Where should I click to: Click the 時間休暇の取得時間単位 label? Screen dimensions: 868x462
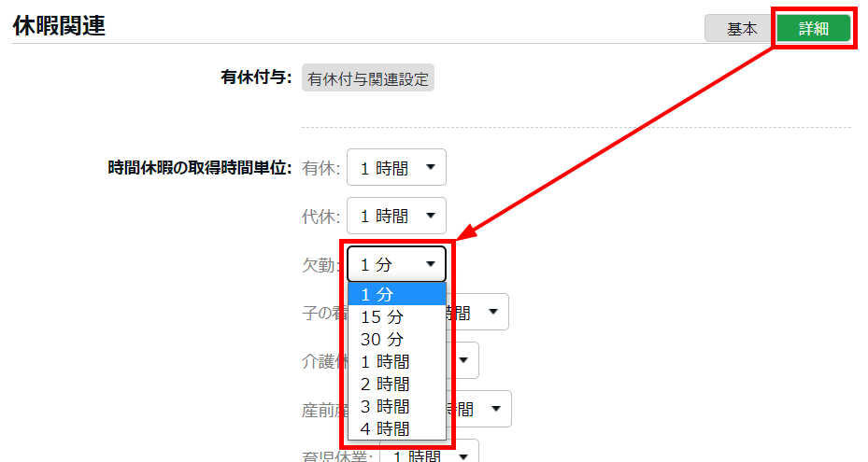coord(200,168)
